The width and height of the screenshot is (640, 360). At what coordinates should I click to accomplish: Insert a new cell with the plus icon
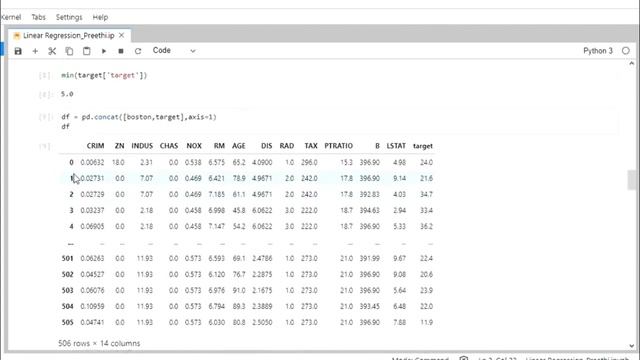coord(35,51)
